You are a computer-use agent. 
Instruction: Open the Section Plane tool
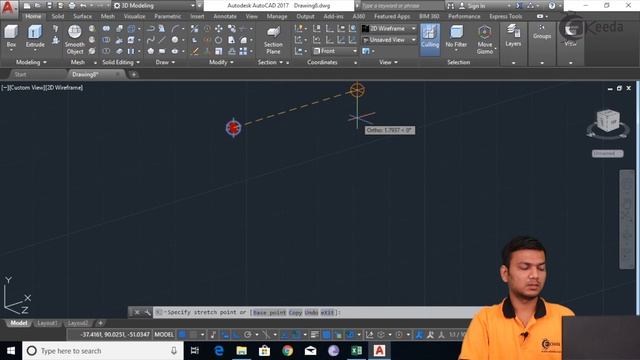point(273,40)
